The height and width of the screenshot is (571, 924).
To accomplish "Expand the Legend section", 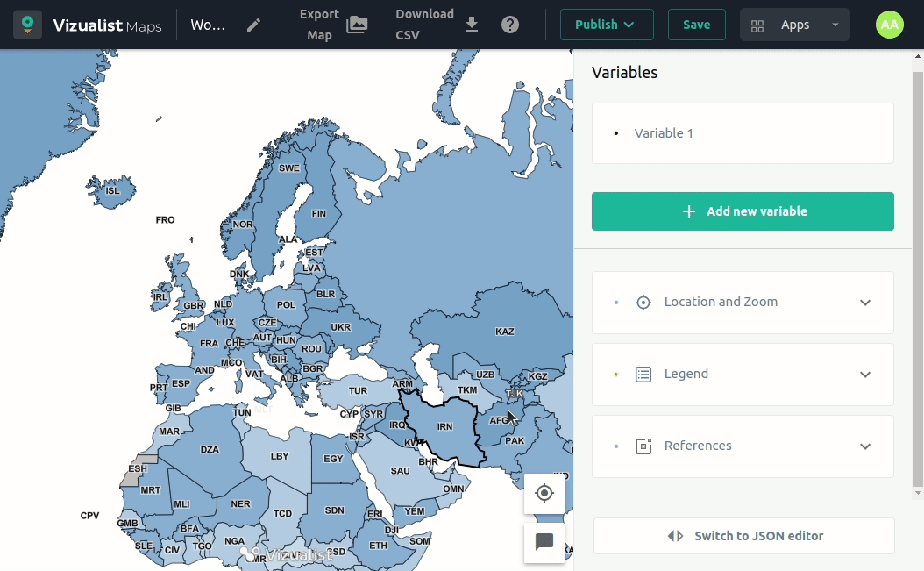I will [743, 374].
